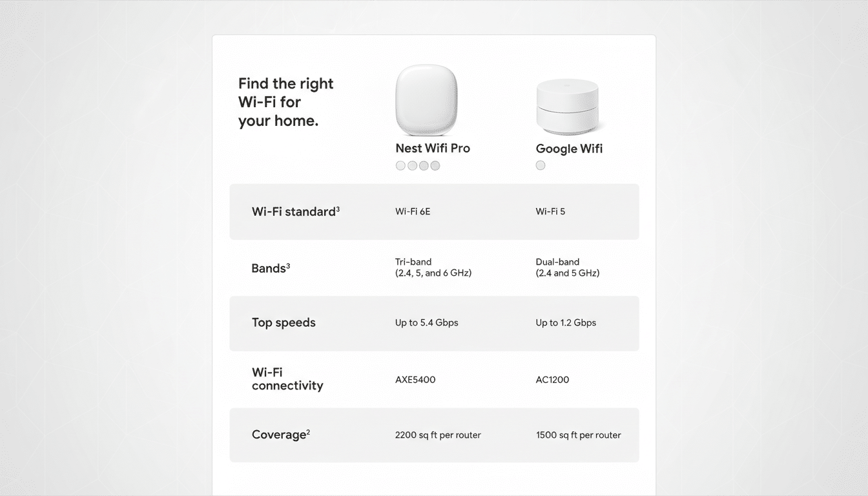The height and width of the screenshot is (496, 868).
Task: Select the third Nest Wifi Pro color dot
Action: pos(424,165)
